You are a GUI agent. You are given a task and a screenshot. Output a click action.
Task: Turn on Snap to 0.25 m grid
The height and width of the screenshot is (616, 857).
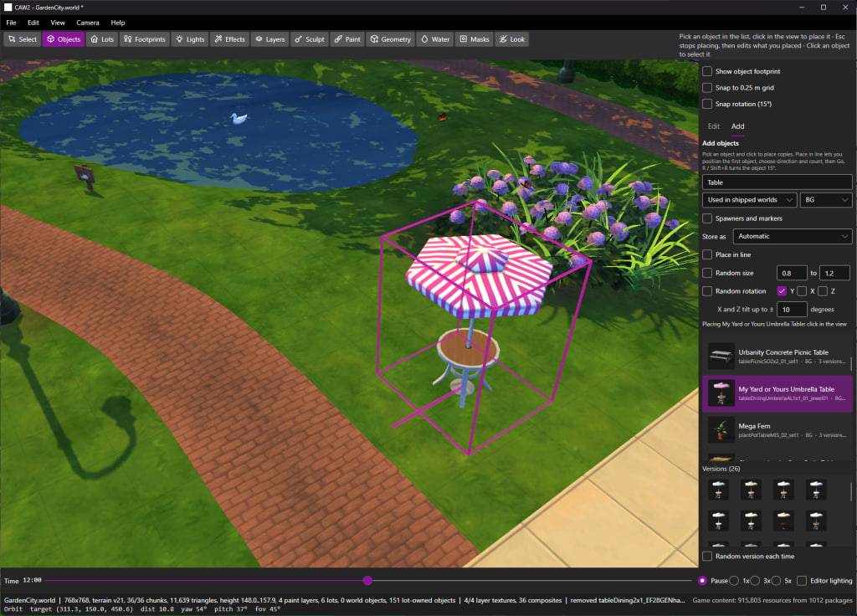(707, 87)
